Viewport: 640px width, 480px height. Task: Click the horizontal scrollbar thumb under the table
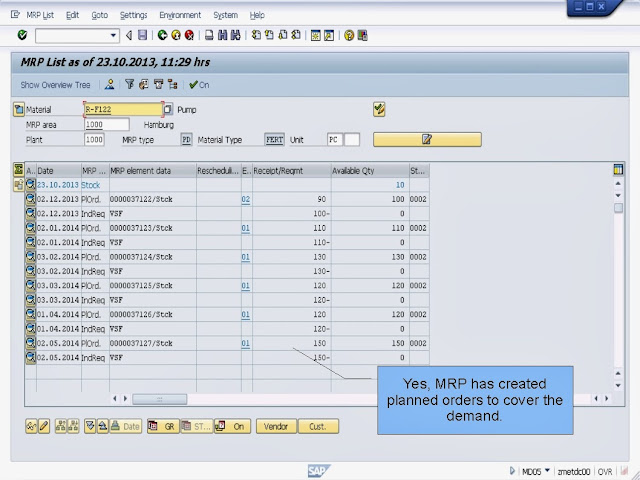tap(160, 399)
